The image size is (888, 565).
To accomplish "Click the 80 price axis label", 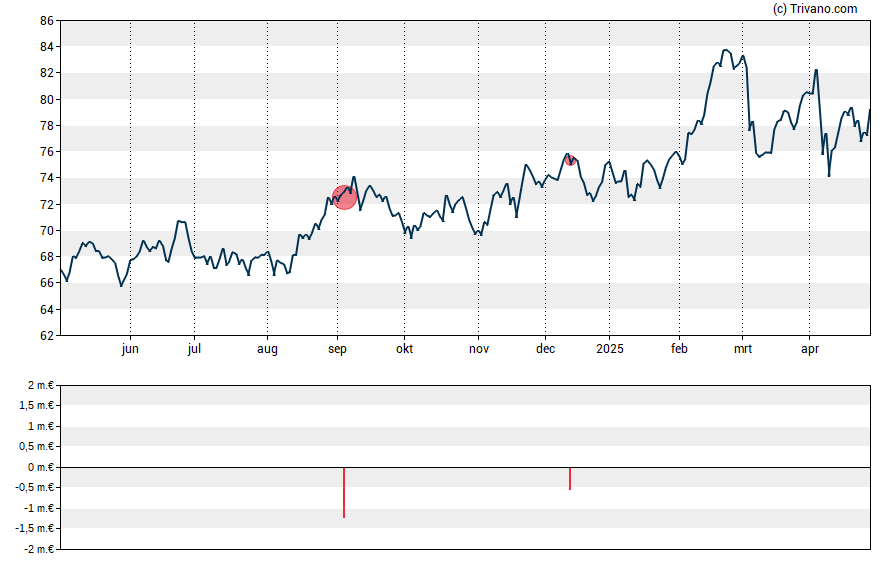I will pyautogui.click(x=47, y=100).
